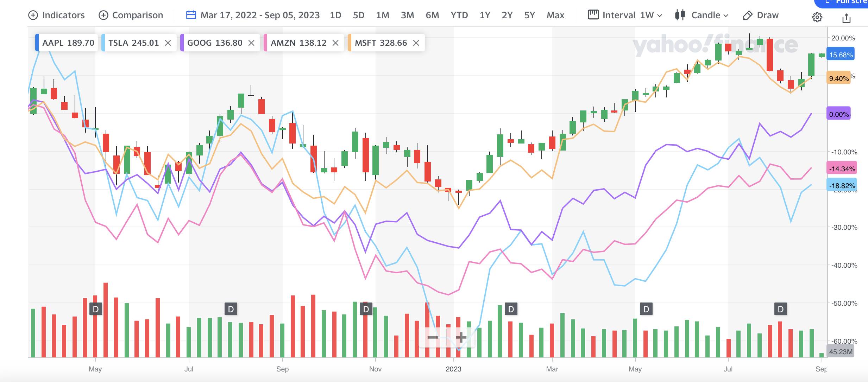Click the -30.00% y-axis label

tap(844, 227)
